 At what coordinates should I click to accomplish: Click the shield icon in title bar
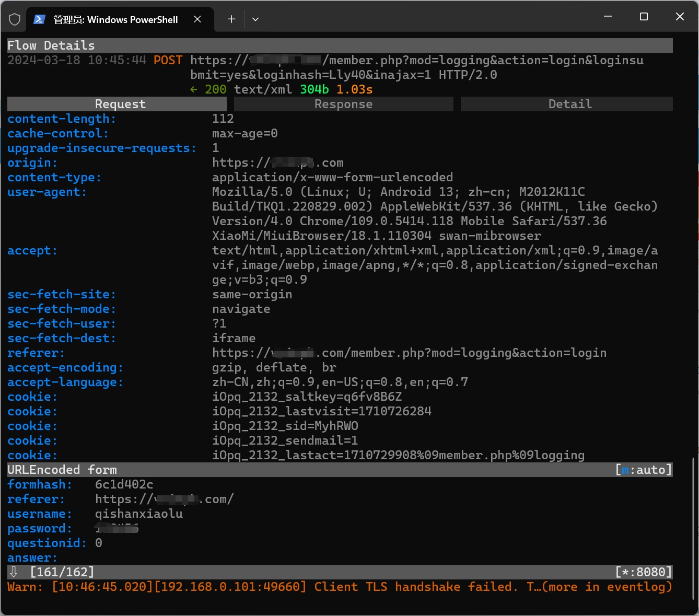(15, 19)
